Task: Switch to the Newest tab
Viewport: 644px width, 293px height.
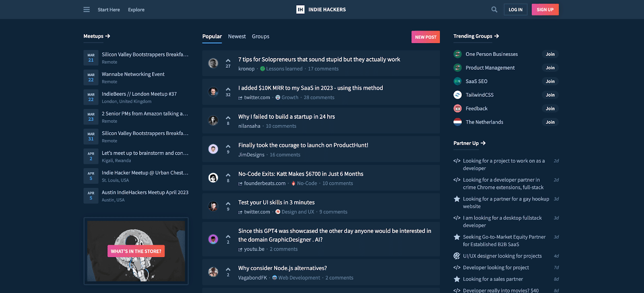Action: coord(237,37)
